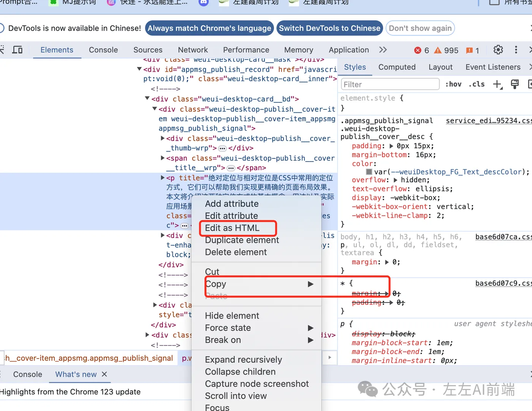
Task: Switch to the Styles sidebar tab
Action: tap(355, 67)
